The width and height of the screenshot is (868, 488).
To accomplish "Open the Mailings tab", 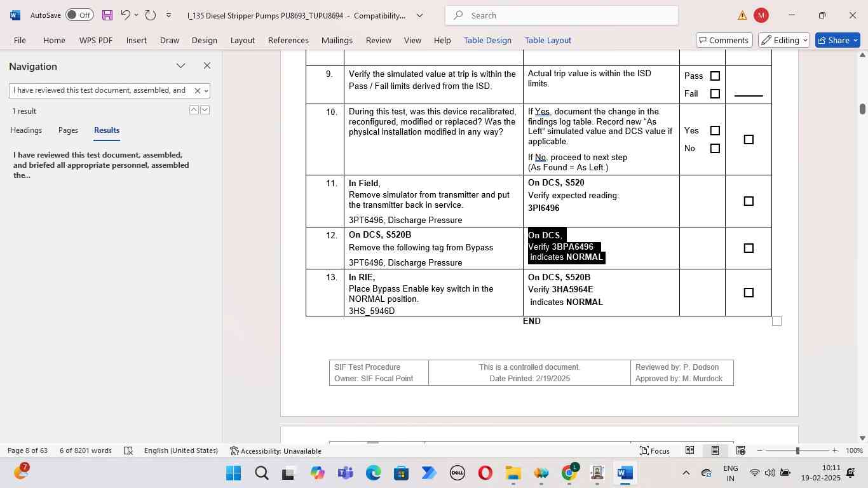I will coord(337,40).
